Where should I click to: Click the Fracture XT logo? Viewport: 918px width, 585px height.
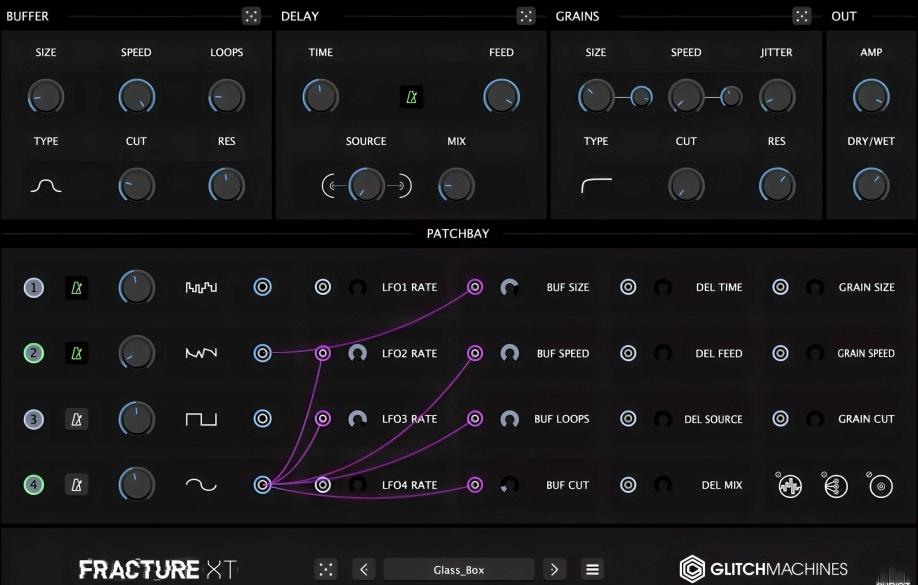click(158, 569)
